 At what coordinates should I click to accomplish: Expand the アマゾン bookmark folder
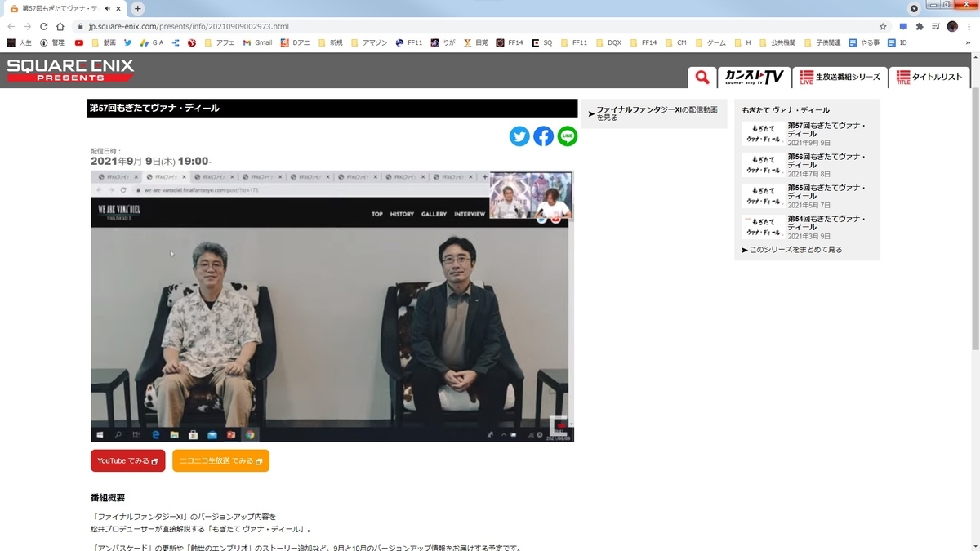pyautogui.click(x=370, y=42)
